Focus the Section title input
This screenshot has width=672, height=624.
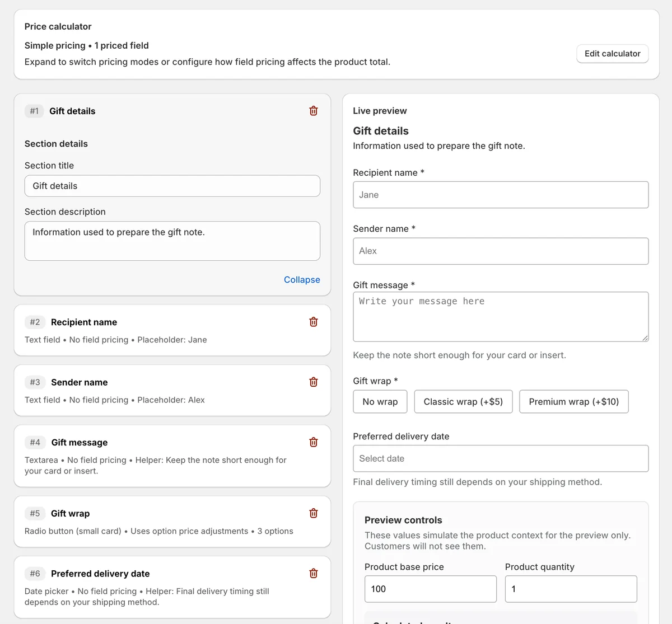tap(172, 186)
